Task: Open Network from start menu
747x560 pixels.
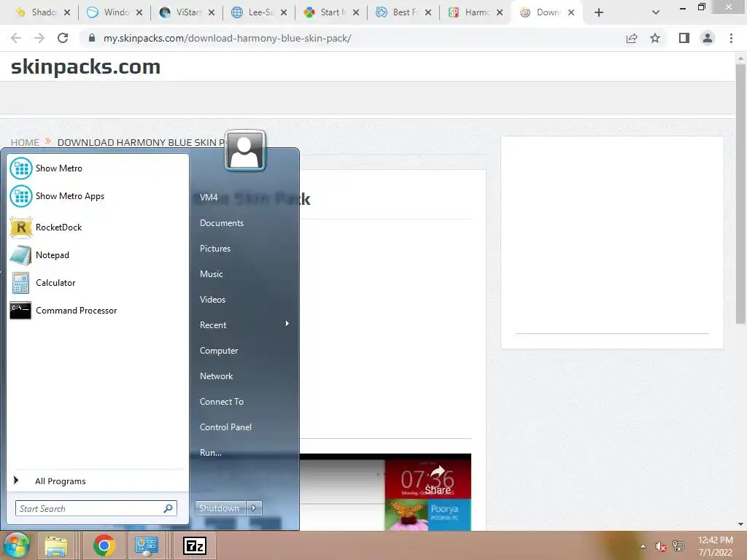Action: point(216,376)
